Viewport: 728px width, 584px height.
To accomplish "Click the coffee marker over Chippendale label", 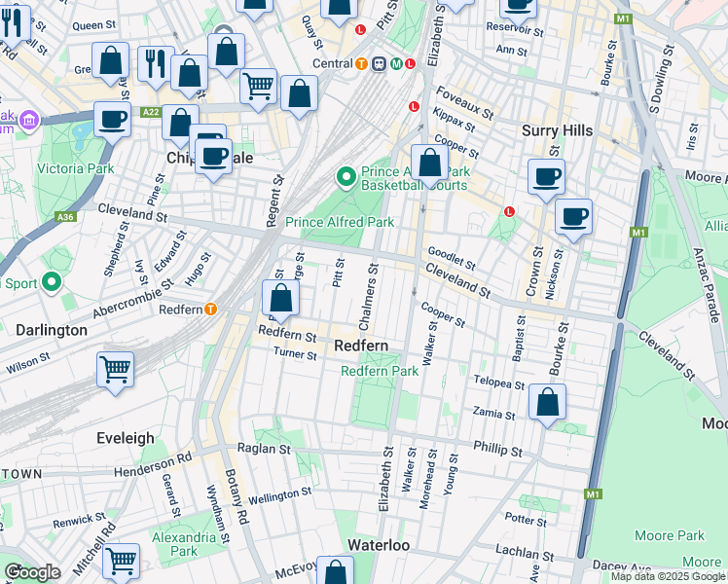I will (213, 158).
